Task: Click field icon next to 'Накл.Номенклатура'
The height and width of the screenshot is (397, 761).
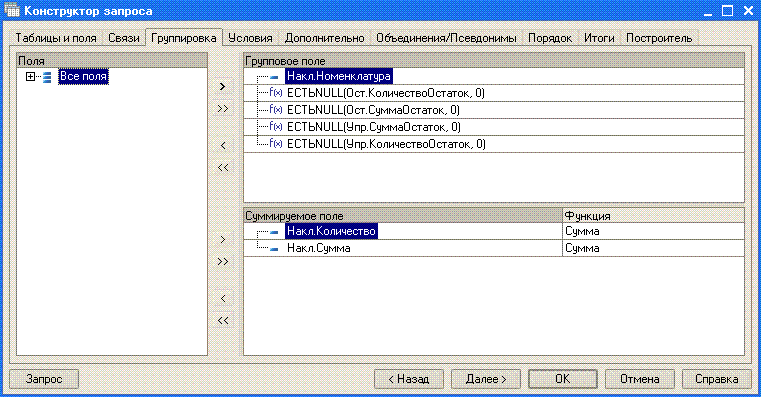Action: (274, 77)
